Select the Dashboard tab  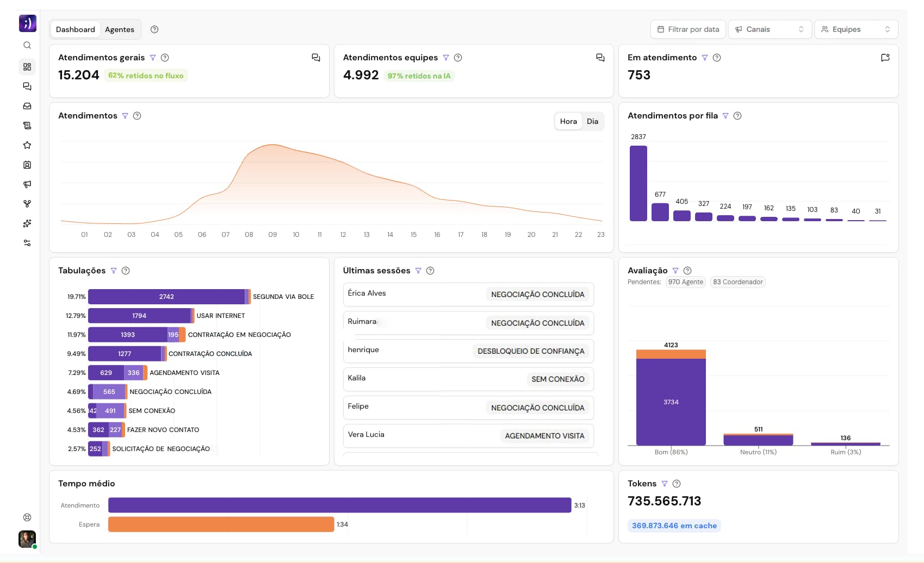[75, 29]
